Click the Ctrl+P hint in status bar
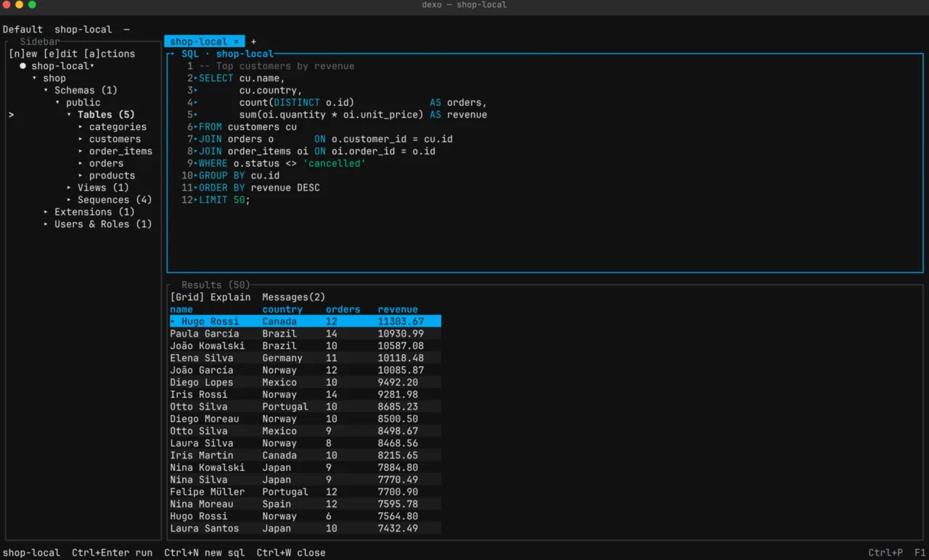 coord(886,553)
